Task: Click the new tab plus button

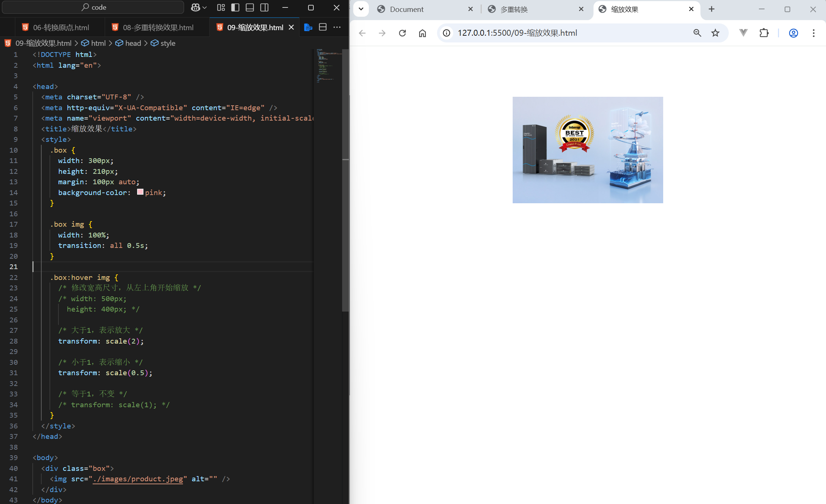Action: pos(711,9)
